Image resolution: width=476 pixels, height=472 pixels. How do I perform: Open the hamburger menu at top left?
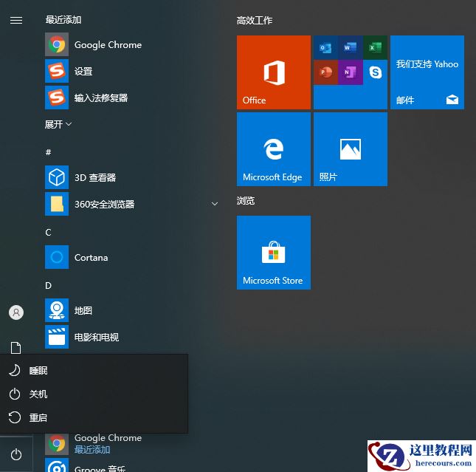pyautogui.click(x=16, y=20)
